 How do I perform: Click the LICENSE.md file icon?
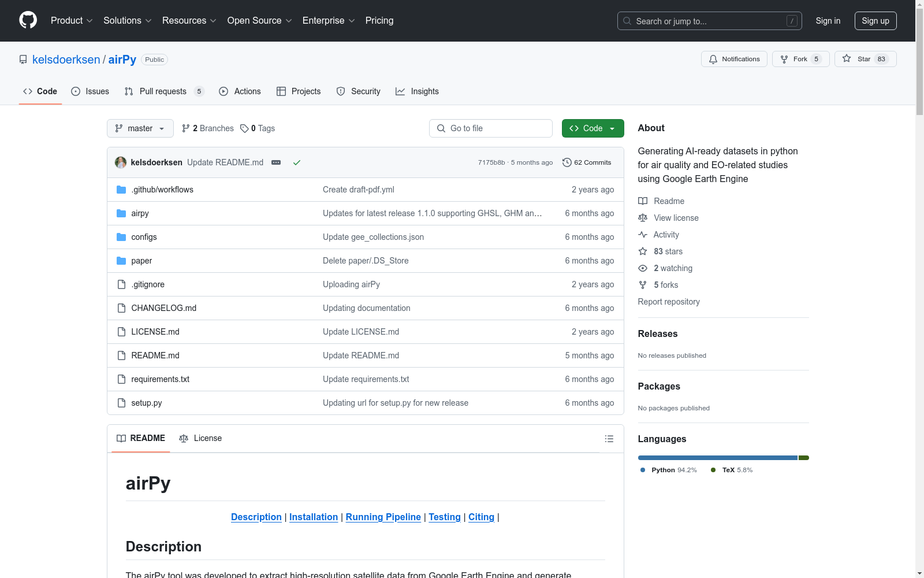coord(121,332)
